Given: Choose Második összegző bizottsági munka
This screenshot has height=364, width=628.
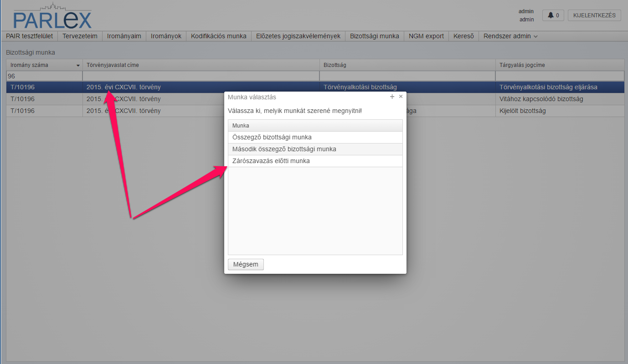Looking at the screenshot, I should pos(315,149).
